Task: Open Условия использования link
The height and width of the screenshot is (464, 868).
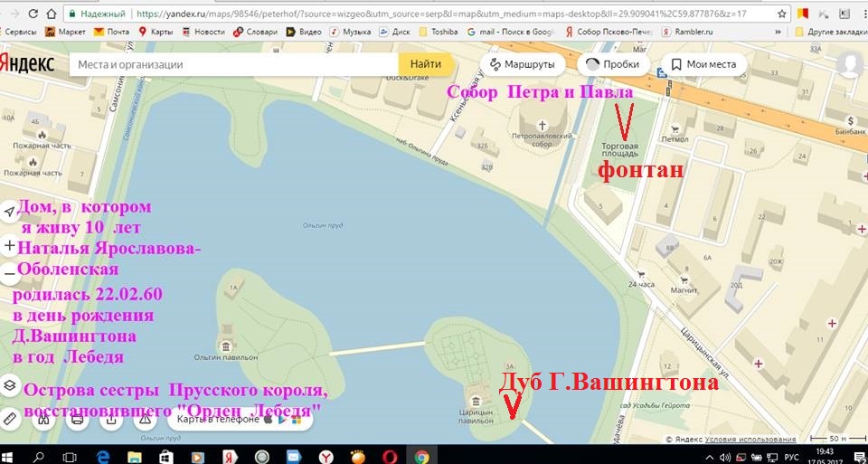Action: pyautogui.click(x=750, y=439)
